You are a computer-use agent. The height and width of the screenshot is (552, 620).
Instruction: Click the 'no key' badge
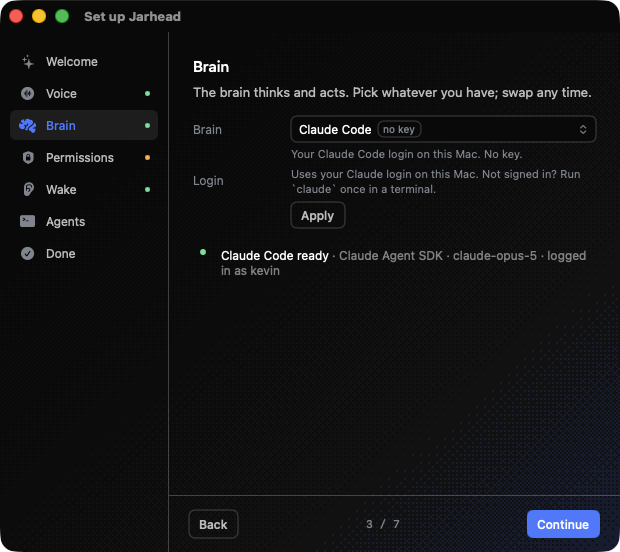click(x=399, y=129)
